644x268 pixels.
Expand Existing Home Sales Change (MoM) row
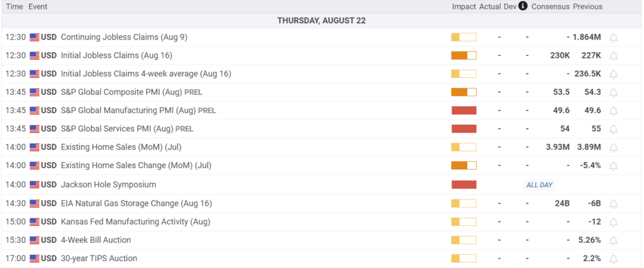pos(136,165)
